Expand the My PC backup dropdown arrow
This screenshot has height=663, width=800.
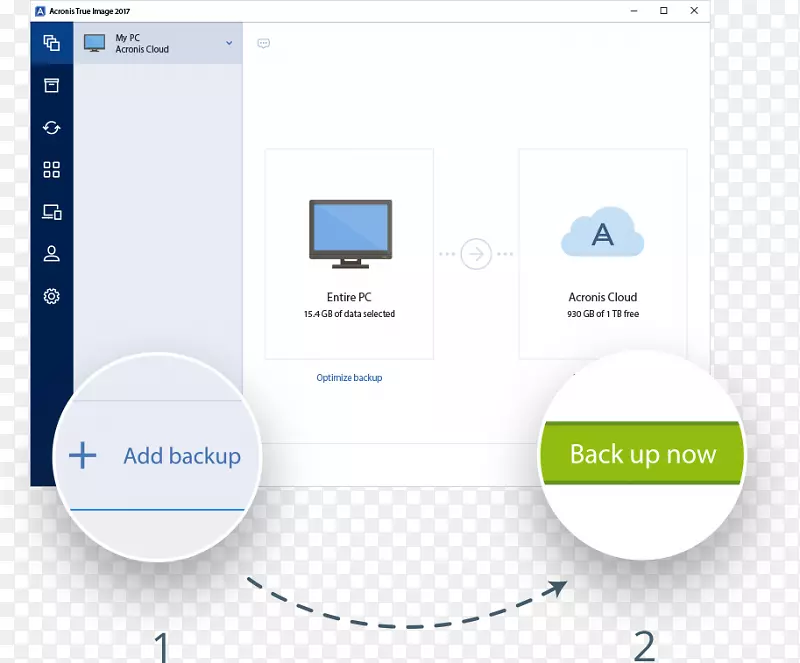(229, 43)
